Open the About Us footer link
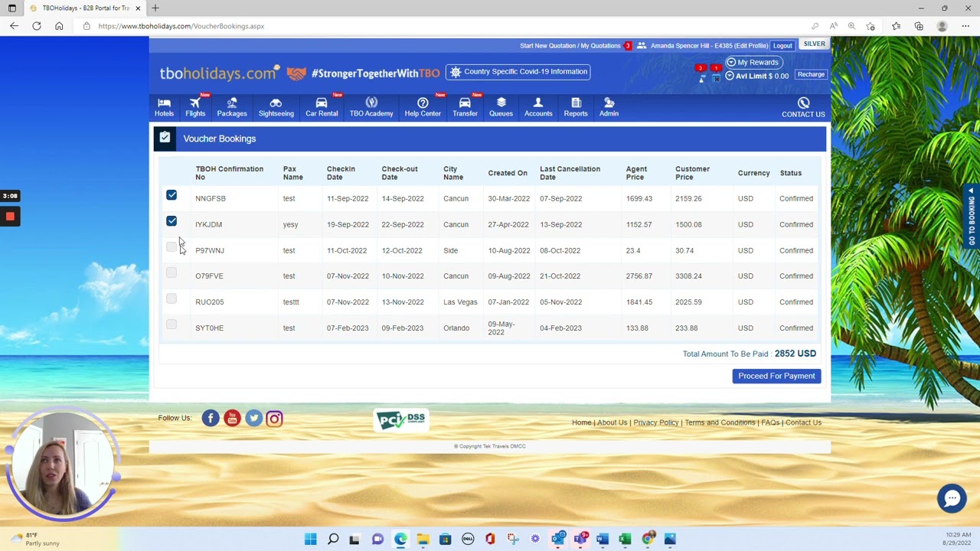The image size is (980, 551). tap(612, 422)
